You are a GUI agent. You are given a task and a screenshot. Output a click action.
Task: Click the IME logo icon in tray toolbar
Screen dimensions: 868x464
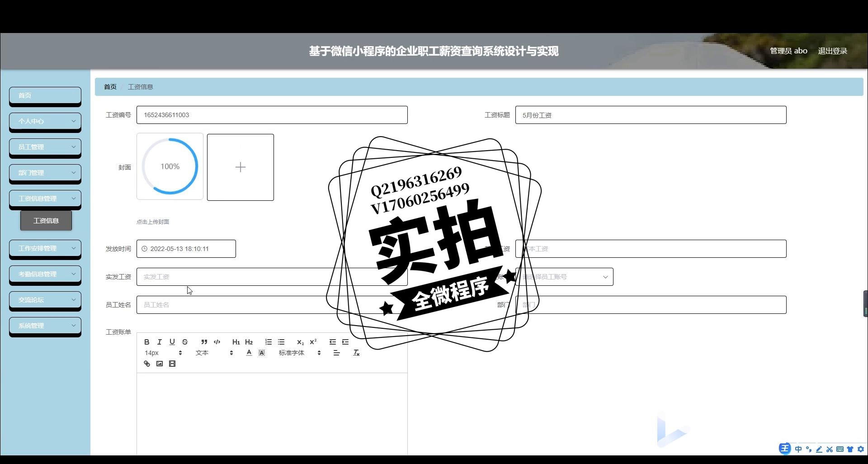tap(784, 449)
